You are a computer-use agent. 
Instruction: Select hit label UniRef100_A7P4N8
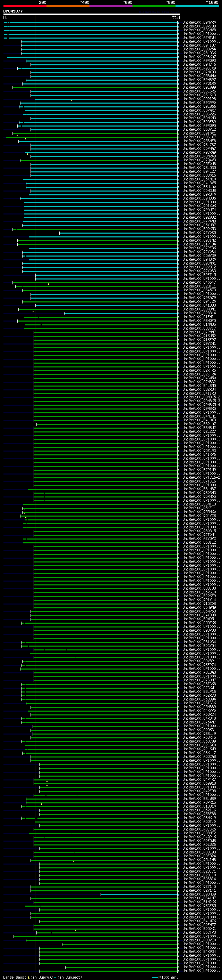tap(199, 221)
